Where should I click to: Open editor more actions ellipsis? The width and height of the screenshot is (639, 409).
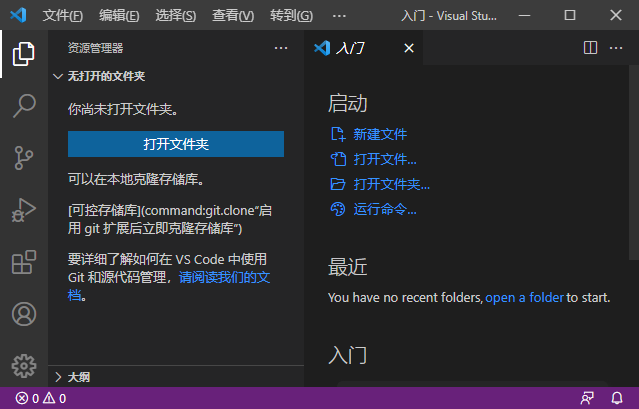[616, 48]
